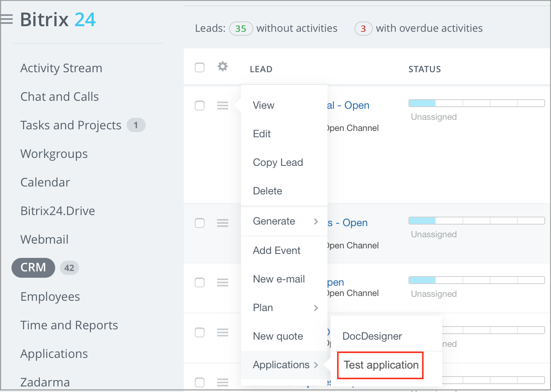Click the first lead row's action menu icon
This screenshot has height=392, width=551.
click(x=223, y=106)
